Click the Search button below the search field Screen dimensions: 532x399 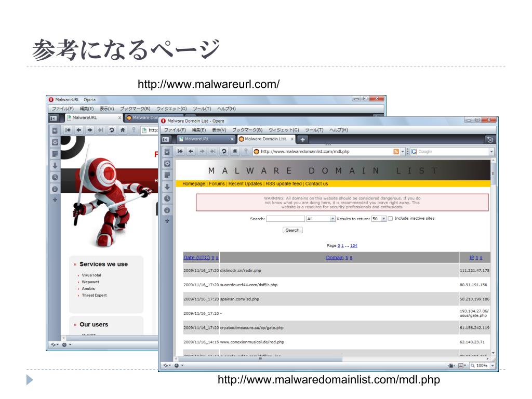tap(292, 230)
